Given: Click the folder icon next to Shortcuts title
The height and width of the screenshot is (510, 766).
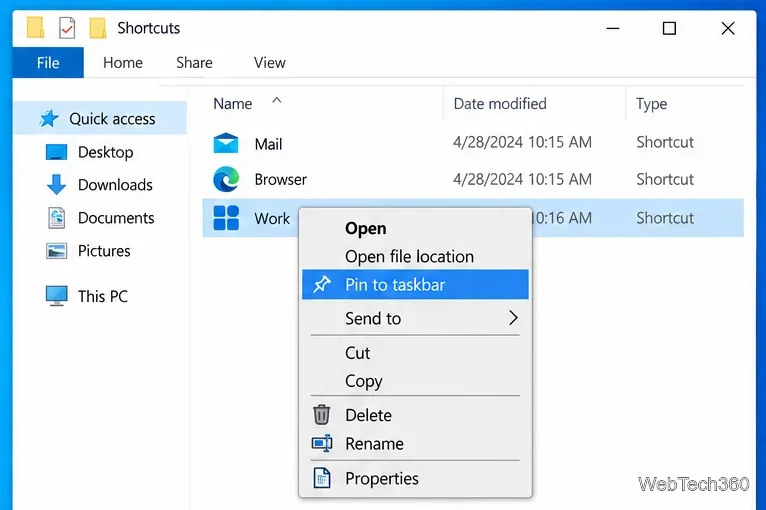Looking at the screenshot, I should [x=98, y=28].
